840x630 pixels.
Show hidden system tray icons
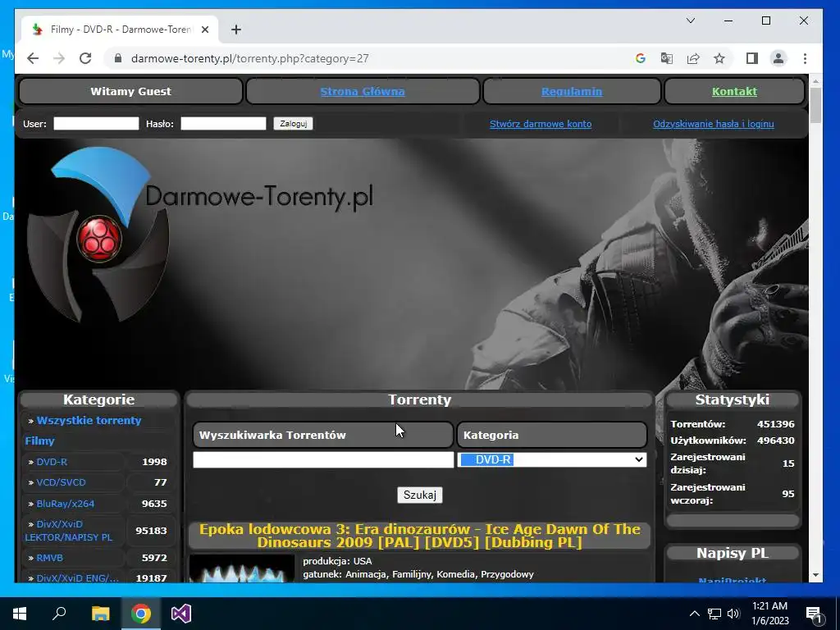pyautogui.click(x=694, y=614)
